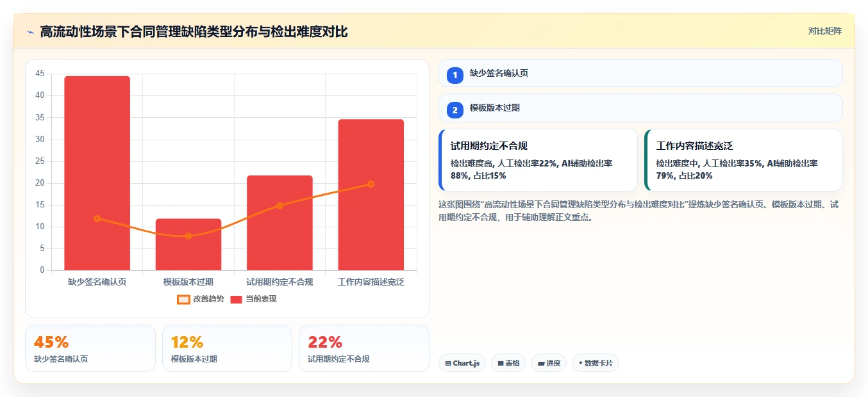Click x-axis label 模板版本过期
This screenshot has height=397, width=868.
click(188, 282)
